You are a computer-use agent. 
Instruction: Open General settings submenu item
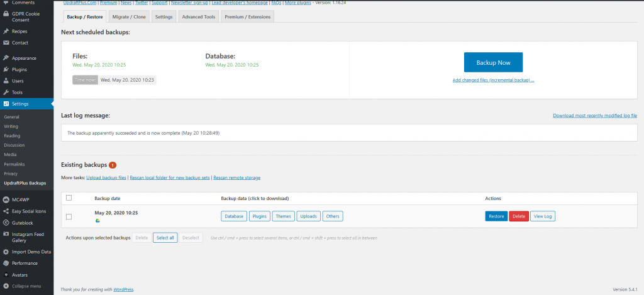(11, 117)
